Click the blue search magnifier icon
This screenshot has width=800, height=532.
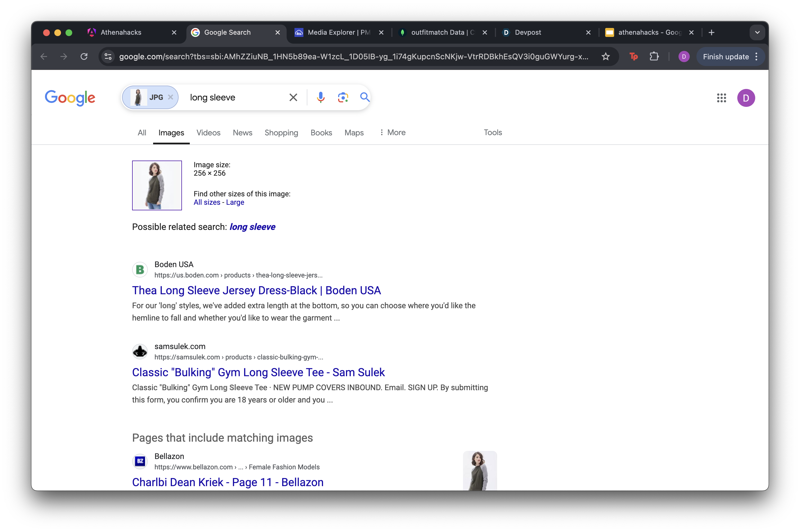(x=365, y=97)
